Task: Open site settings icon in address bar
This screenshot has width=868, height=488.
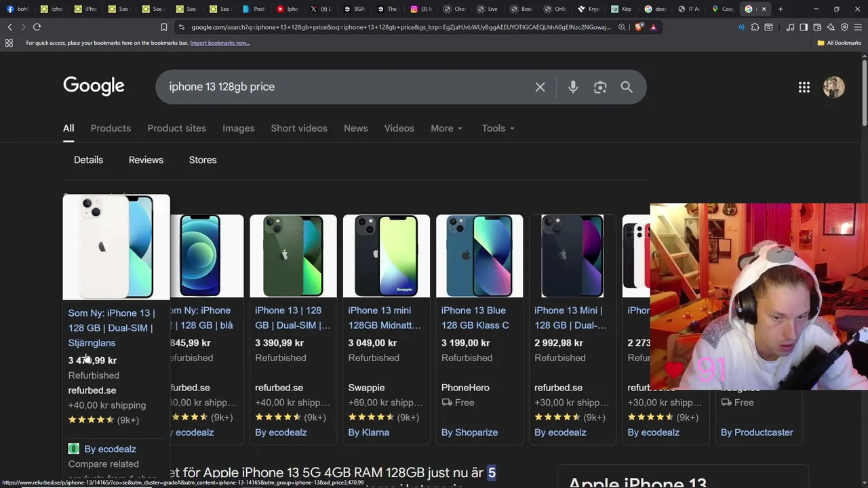Action: (x=181, y=27)
